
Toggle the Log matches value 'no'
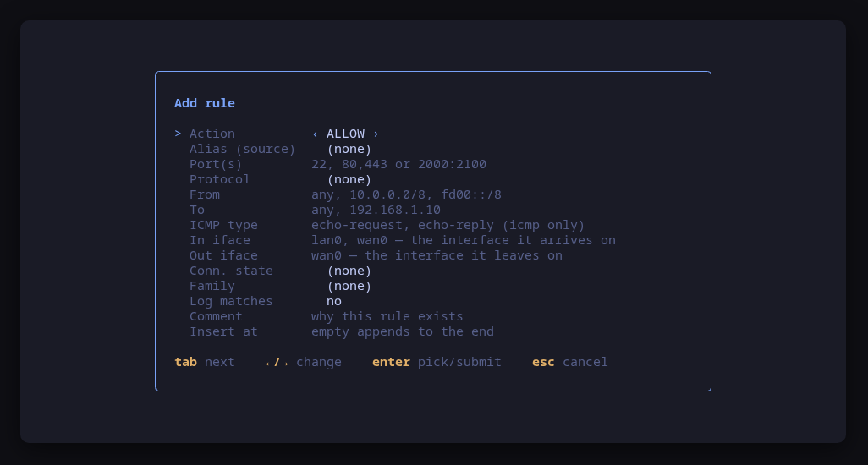click(334, 301)
